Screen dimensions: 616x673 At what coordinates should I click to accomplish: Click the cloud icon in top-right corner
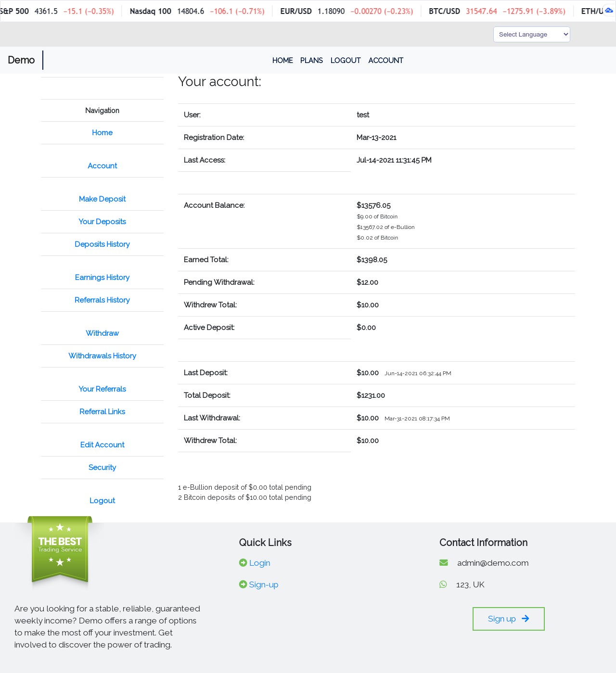(x=609, y=11)
